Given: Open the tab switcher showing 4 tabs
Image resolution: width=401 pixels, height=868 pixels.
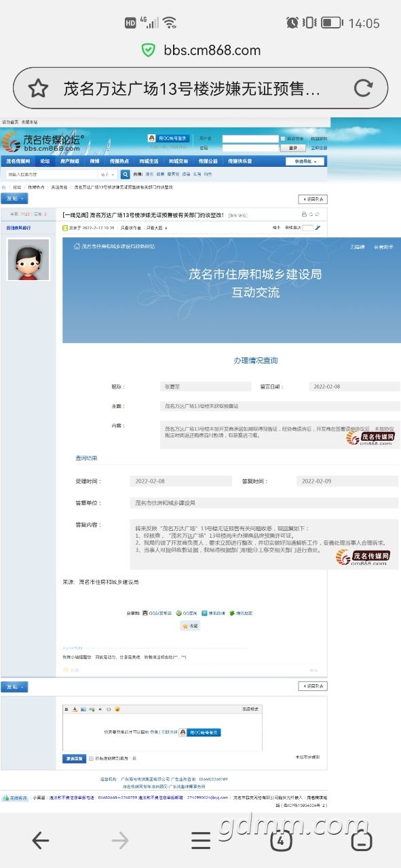Looking at the screenshot, I should [x=281, y=841].
